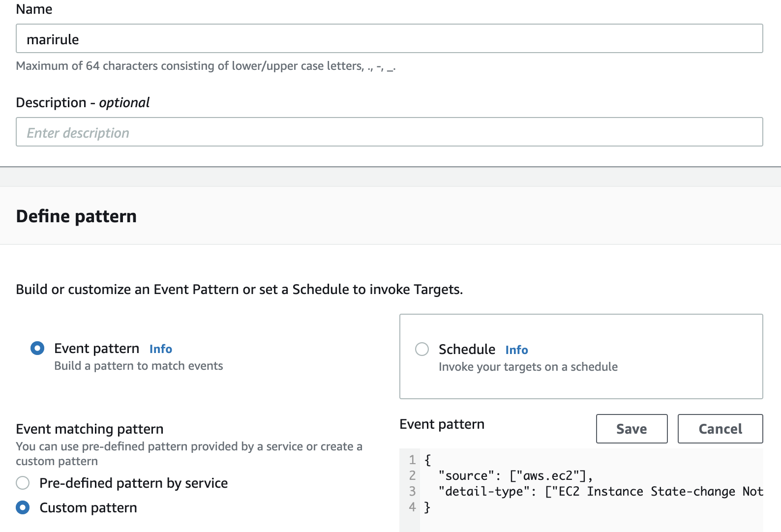The height and width of the screenshot is (532, 781).
Task: Click the opening brace on editor line 1
Action: tap(428, 460)
